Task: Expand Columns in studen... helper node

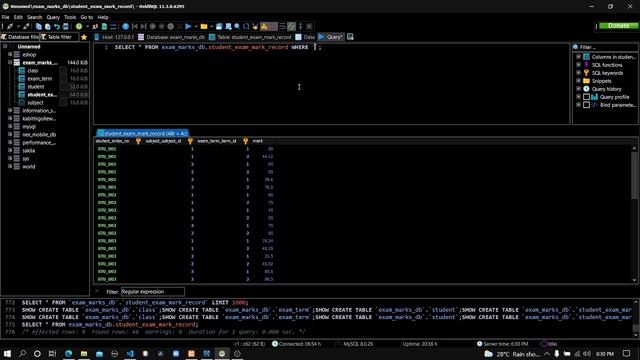Action: coord(578,57)
